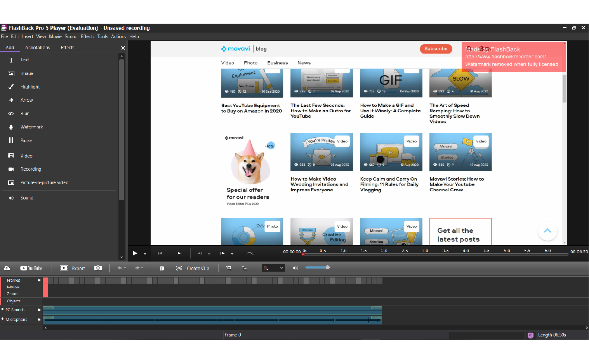Click the Export button
589x364 pixels.
[73, 268]
